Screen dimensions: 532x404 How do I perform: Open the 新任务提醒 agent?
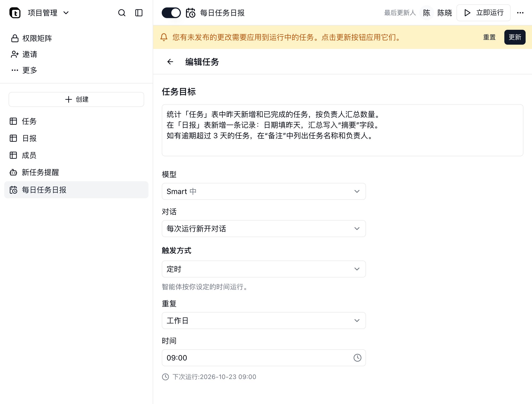point(76,172)
